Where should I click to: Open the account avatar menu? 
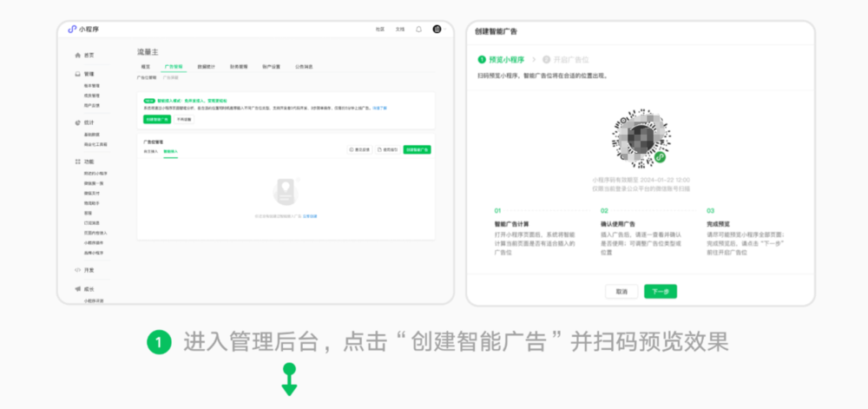pyautogui.click(x=437, y=30)
